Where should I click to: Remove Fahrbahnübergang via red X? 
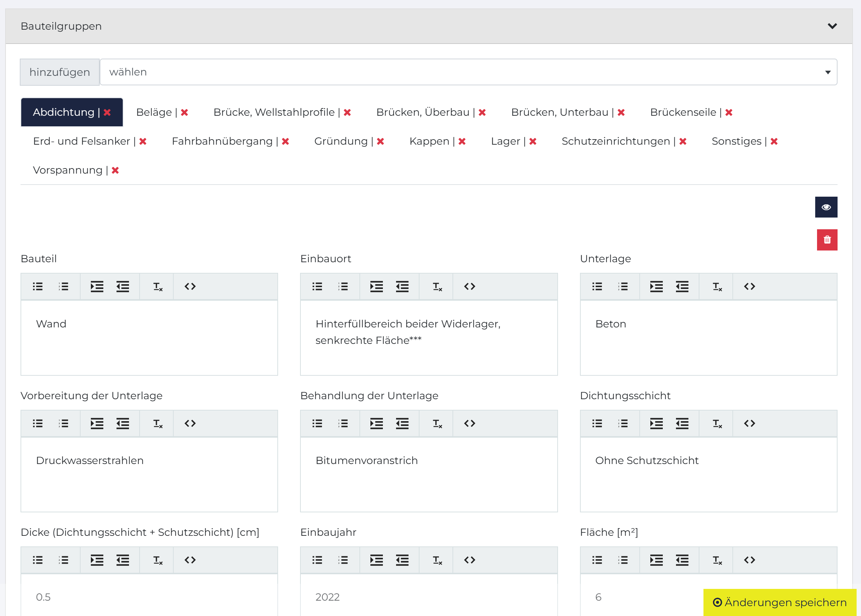[286, 141]
